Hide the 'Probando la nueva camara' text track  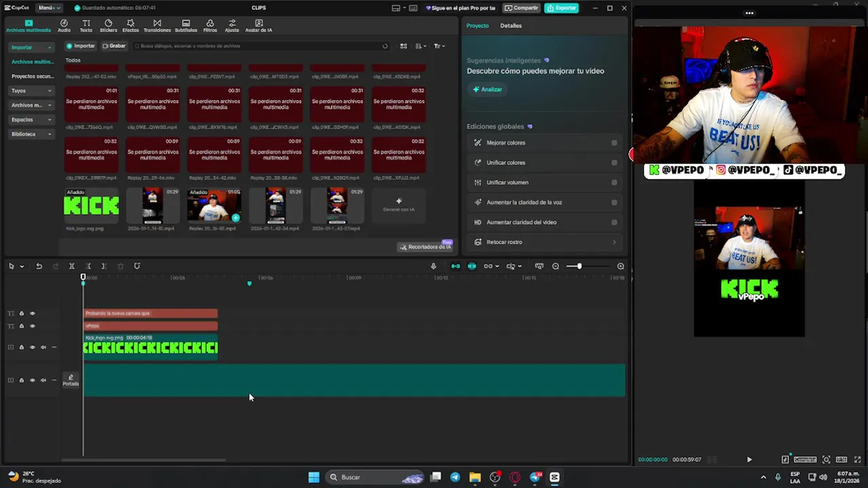[x=32, y=313]
